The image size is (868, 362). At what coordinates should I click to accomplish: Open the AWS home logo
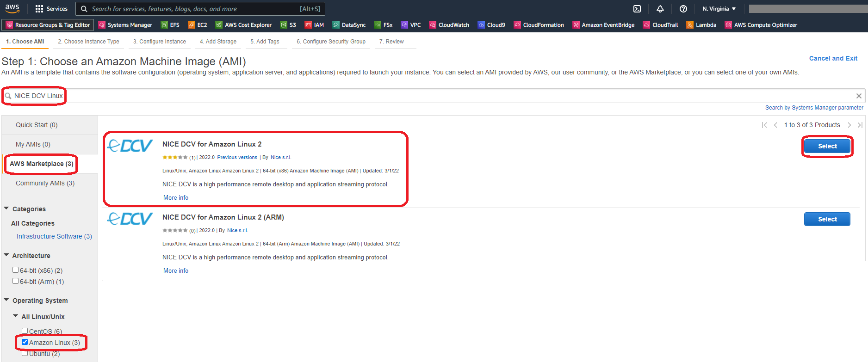tap(12, 8)
